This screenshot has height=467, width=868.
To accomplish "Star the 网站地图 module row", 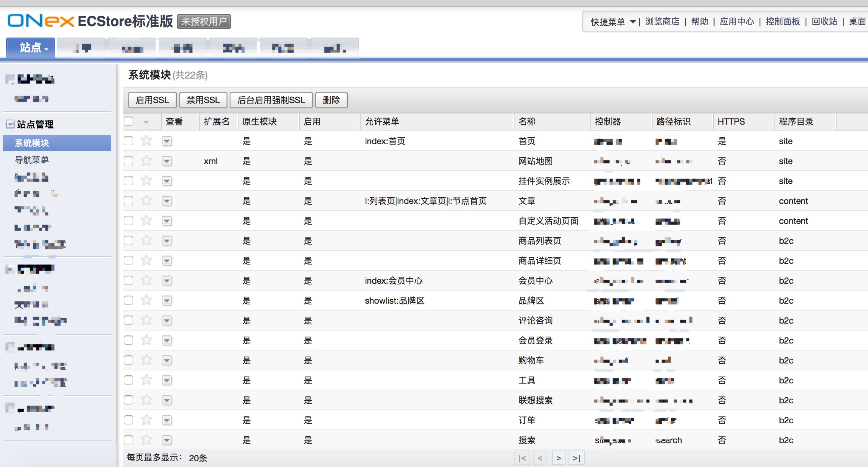I will click(x=146, y=161).
